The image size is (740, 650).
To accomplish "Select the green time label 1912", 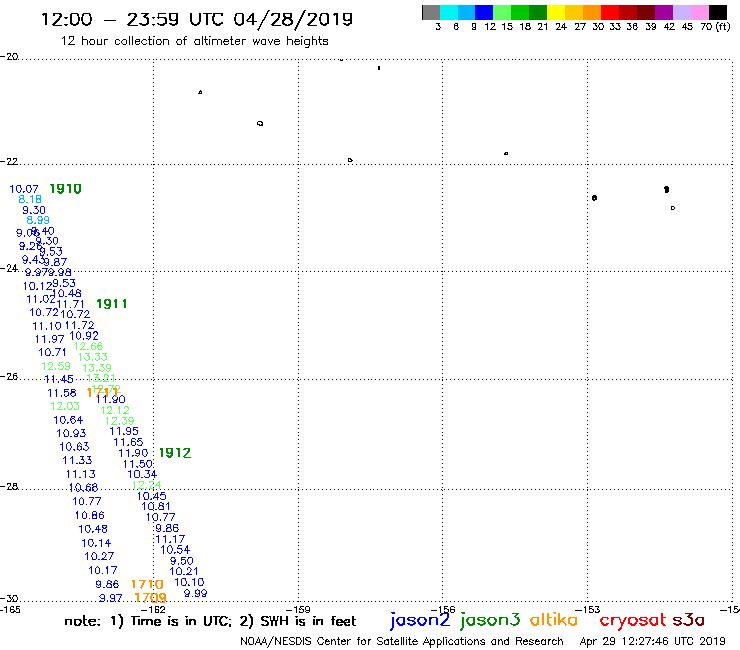I will point(175,453).
